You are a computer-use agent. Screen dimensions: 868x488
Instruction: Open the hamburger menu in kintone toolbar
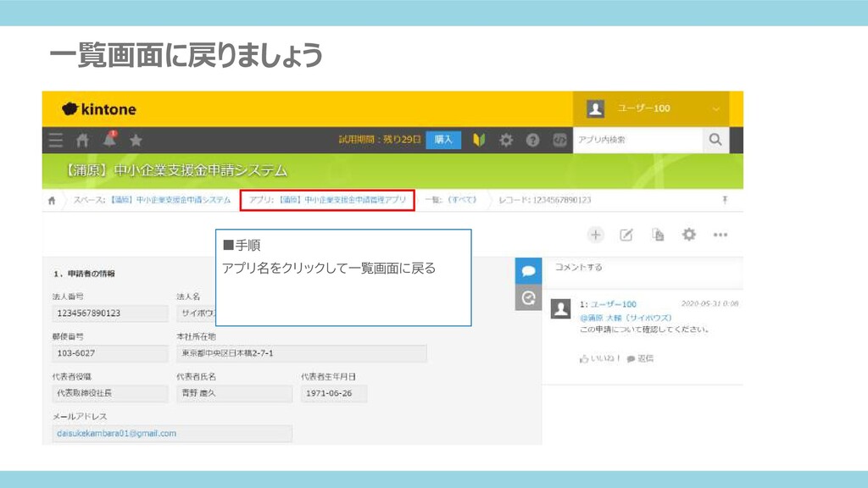coord(56,140)
